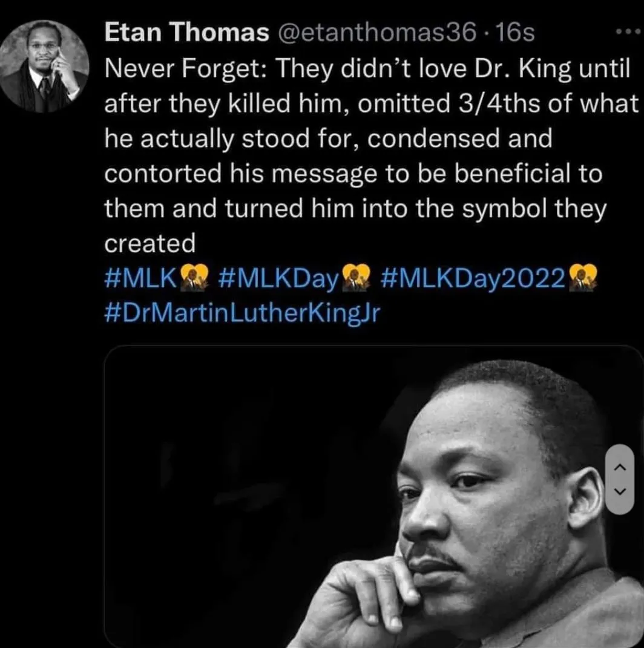Click the word 'created' in the tweet
644x648 pixels.
coord(150,244)
